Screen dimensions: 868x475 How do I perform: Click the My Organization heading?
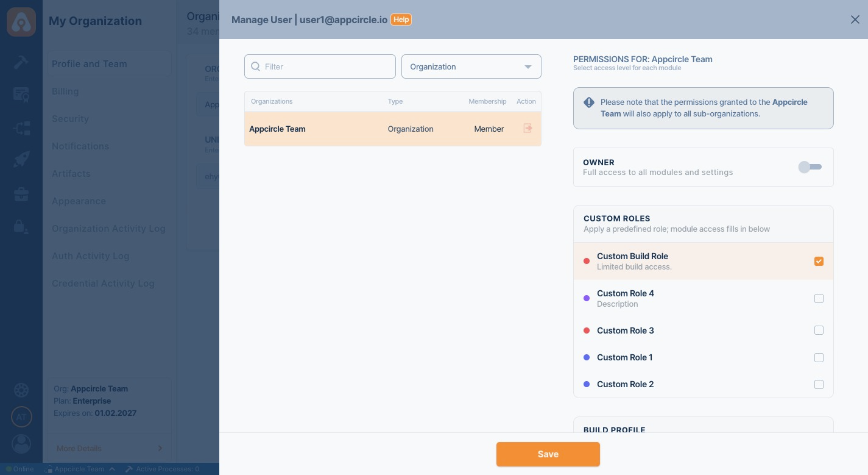click(95, 21)
